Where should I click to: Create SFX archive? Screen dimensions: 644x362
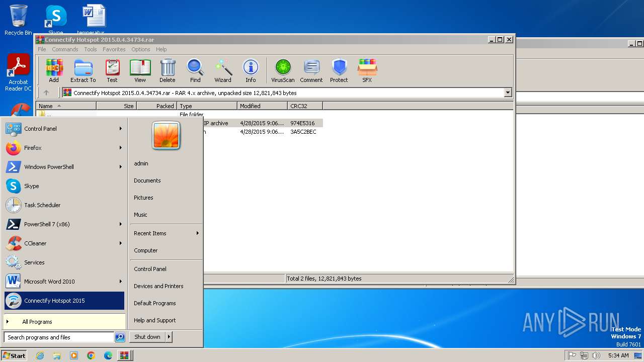coord(367,71)
